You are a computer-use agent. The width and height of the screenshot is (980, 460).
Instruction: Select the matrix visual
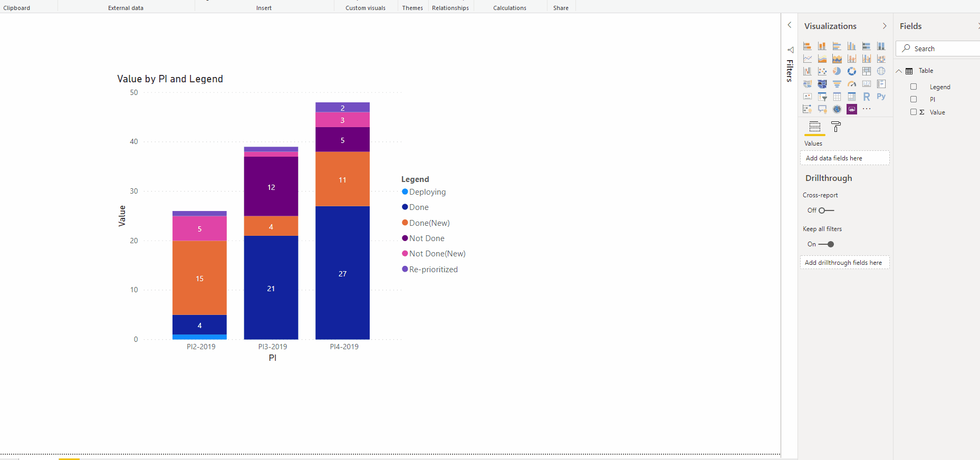point(851,97)
